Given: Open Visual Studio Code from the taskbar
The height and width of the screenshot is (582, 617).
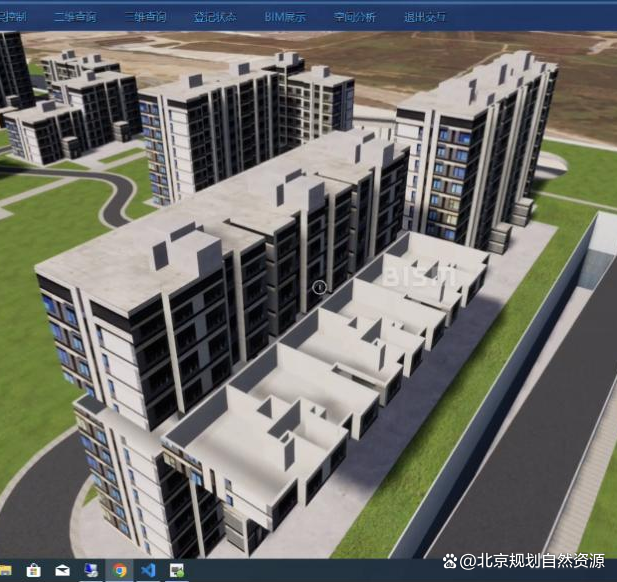Looking at the screenshot, I should (x=148, y=571).
